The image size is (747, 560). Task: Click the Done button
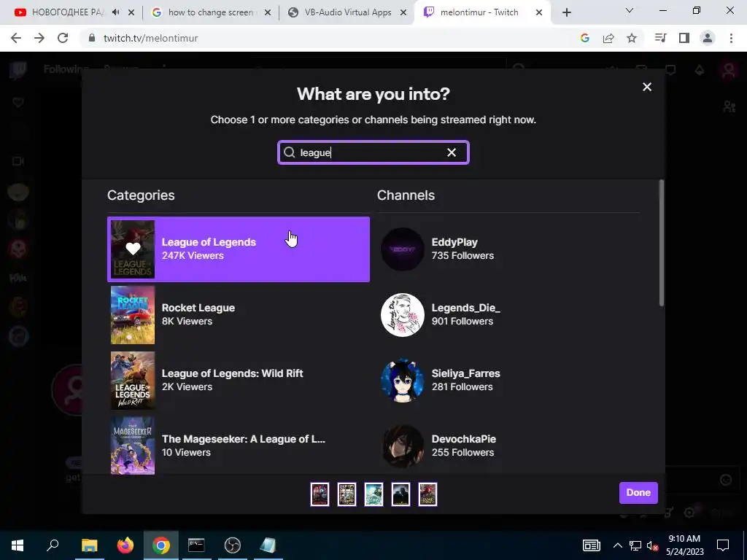(x=638, y=492)
